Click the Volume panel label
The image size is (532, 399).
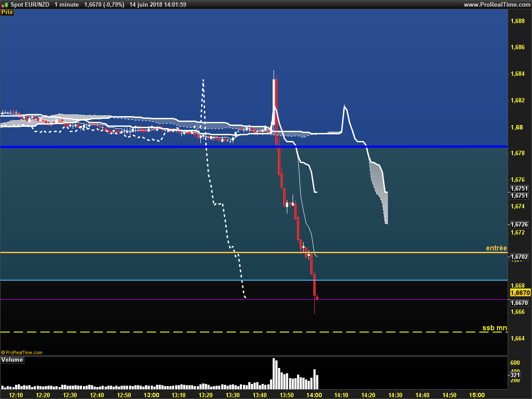tap(12, 360)
